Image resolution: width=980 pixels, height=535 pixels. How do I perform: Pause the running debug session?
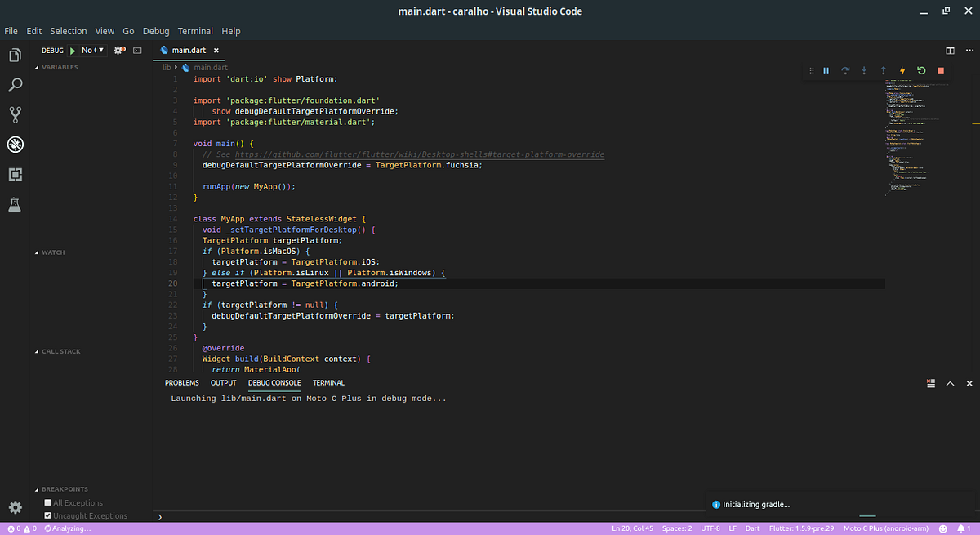(x=826, y=70)
